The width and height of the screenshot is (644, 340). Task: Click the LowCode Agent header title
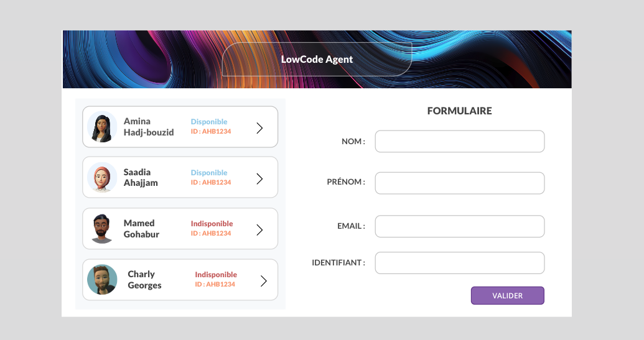(x=317, y=60)
